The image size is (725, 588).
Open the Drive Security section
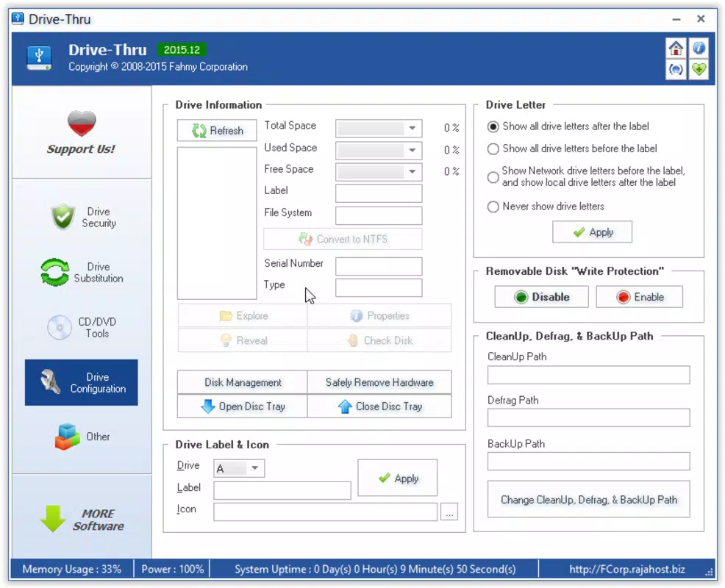83,218
